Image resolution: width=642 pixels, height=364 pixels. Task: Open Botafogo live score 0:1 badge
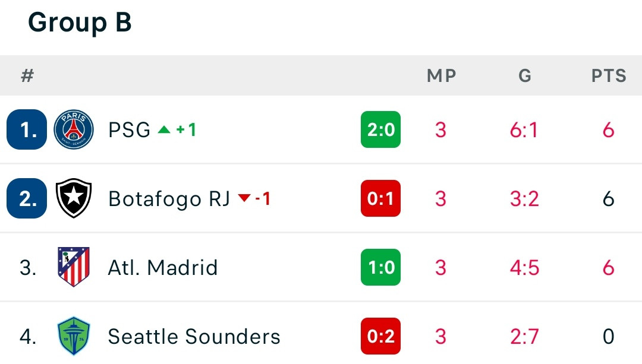(381, 198)
